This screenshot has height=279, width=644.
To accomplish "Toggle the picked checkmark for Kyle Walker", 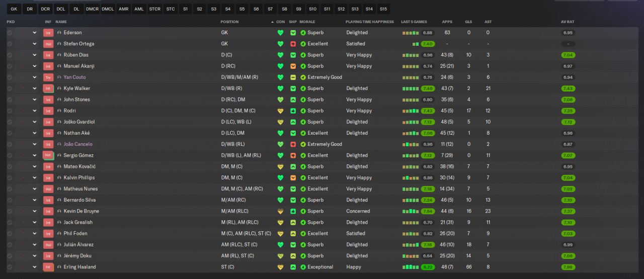I will (x=10, y=88).
